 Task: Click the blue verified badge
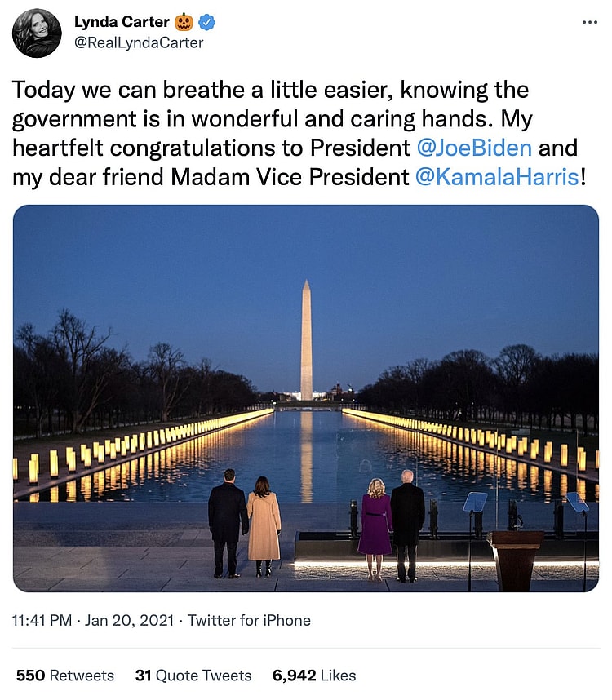206,22
